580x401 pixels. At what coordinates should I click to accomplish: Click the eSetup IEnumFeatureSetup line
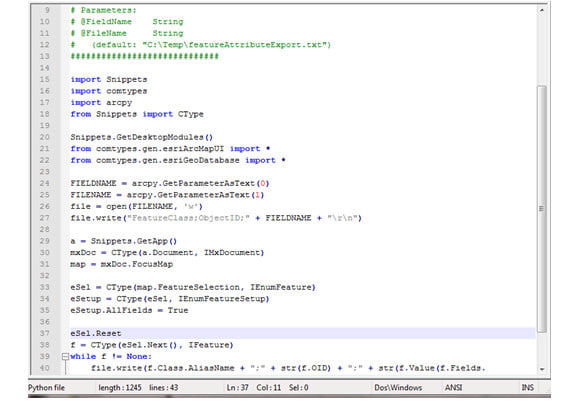pos(170,299)
